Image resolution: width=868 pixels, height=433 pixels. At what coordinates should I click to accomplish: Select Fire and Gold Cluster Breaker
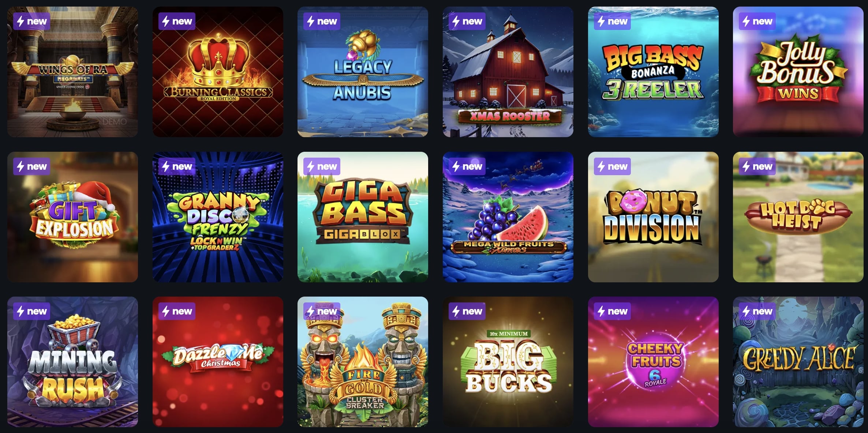tap(363, 362)
